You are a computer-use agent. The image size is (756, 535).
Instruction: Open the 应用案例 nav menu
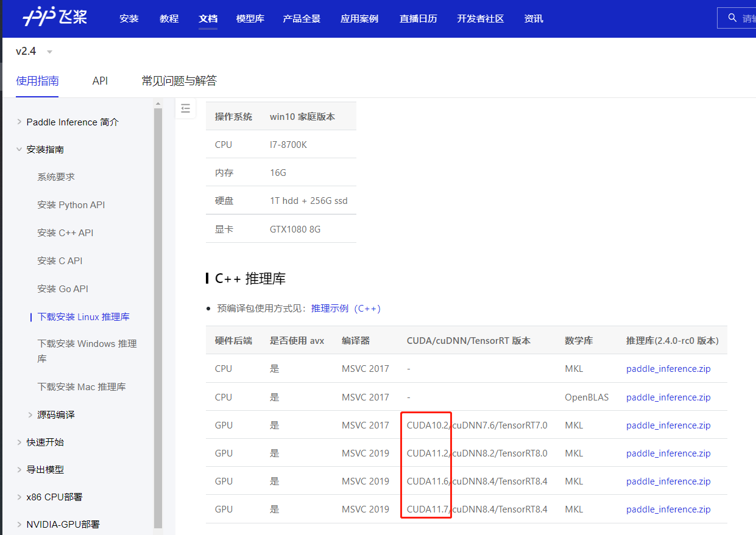point(359,18)
